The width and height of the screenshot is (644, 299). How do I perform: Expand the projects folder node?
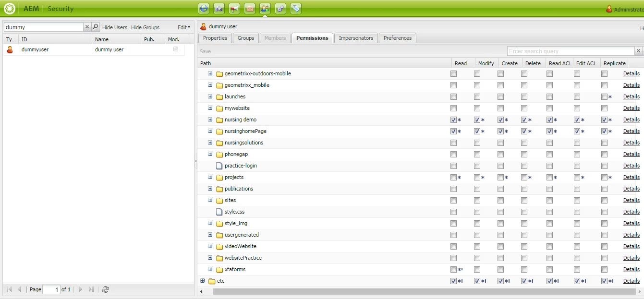click(210, 177)
